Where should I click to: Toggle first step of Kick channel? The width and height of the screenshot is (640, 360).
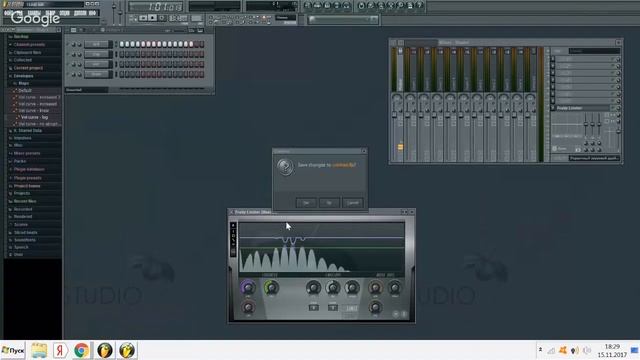(x=122, y=44)
